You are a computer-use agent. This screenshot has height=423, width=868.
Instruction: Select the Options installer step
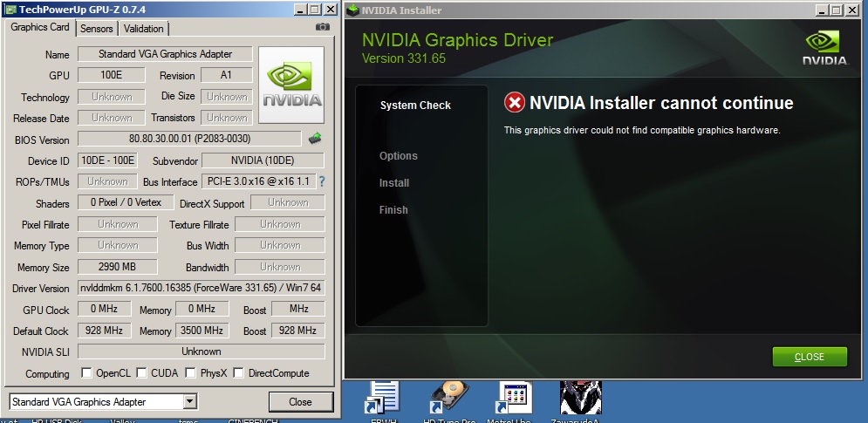pyautogui.click(x=399, y=155)
